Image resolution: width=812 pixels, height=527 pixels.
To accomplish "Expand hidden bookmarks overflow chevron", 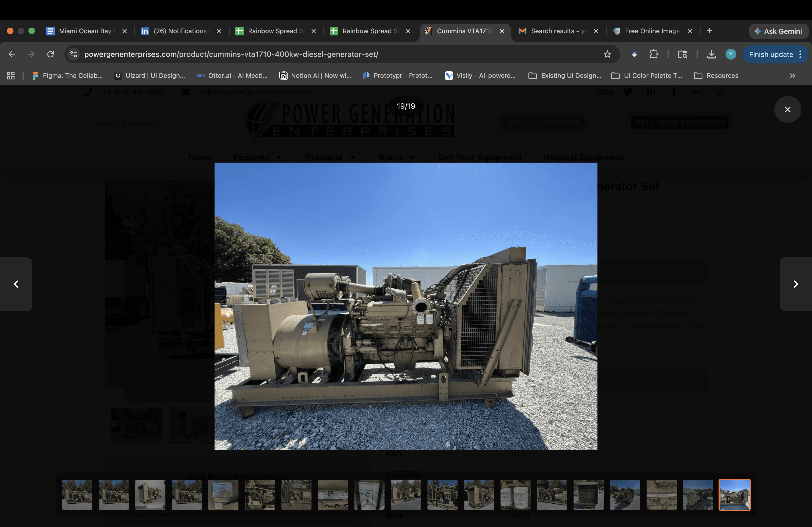I will pyautogui.click(x=793, y=76).
